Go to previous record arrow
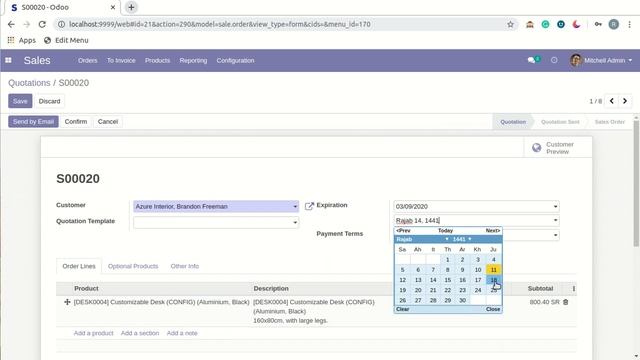 click(x=611, y=101)
